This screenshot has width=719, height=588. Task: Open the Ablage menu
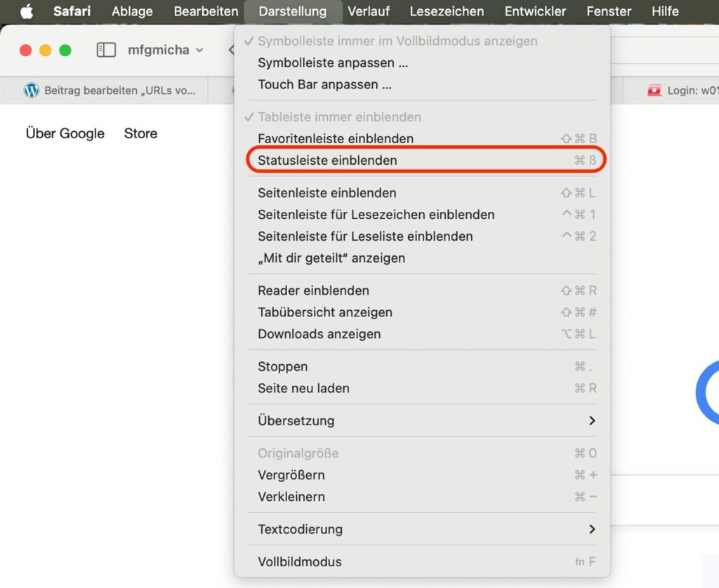(132, 11)
